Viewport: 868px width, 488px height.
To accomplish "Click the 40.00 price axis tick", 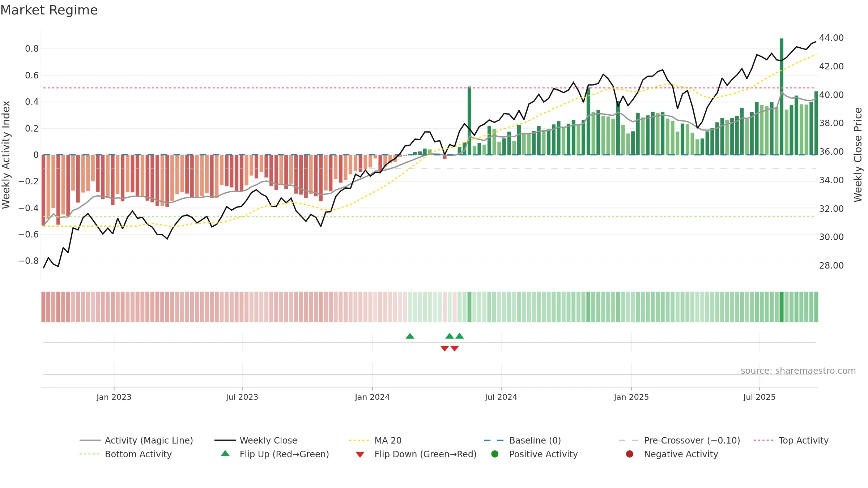I will [831, 95].
